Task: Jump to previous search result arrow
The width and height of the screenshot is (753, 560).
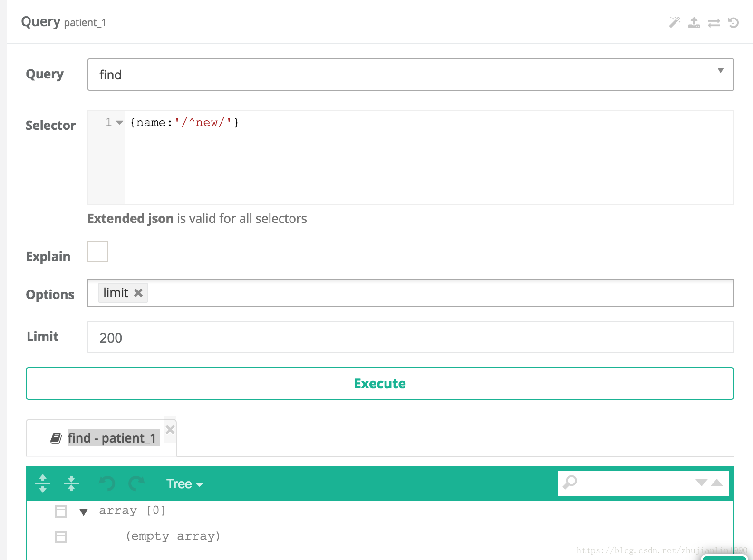Action: 717,483
